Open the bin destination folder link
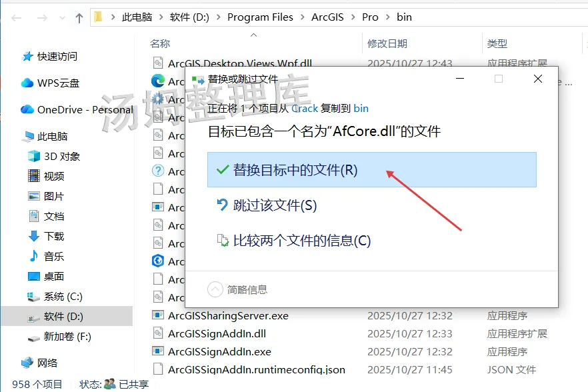588x392 pixels. point(361,109)
